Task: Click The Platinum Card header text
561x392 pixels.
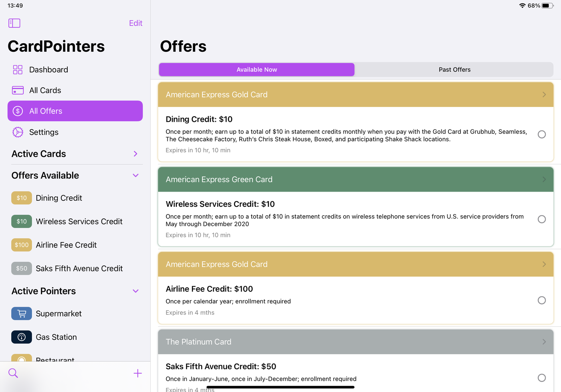Action: coord(198,342)
